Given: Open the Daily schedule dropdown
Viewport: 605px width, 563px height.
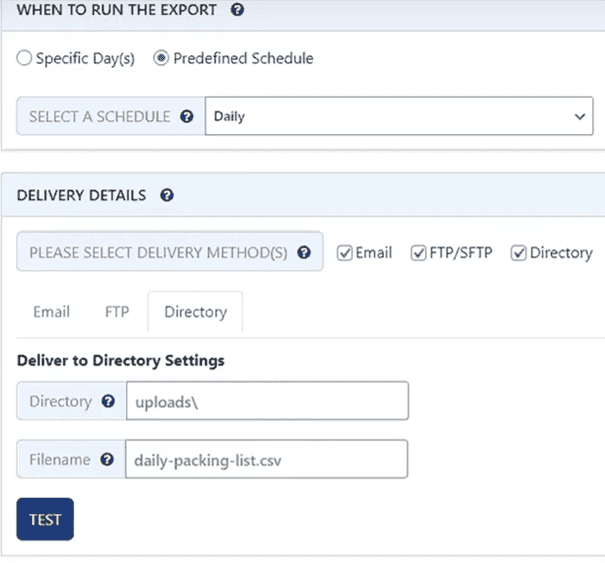Looking at the screenshot, I should coord(399,116).
